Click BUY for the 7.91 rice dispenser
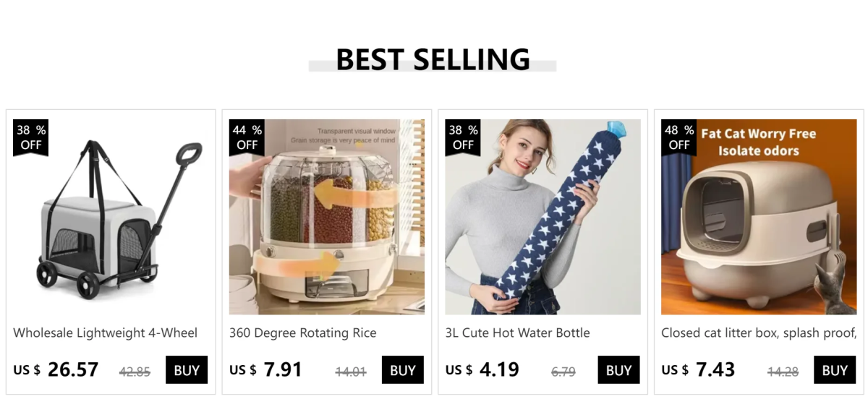Screen dimensions: 868x407 point(403,370)
